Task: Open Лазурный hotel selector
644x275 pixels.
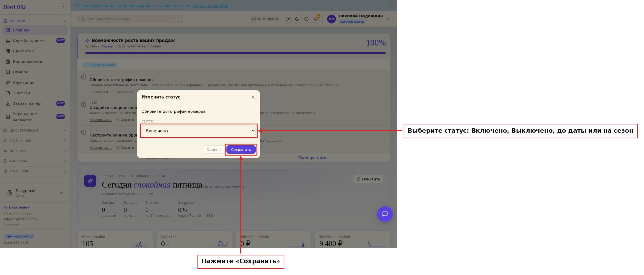Action: pos(35,193)
